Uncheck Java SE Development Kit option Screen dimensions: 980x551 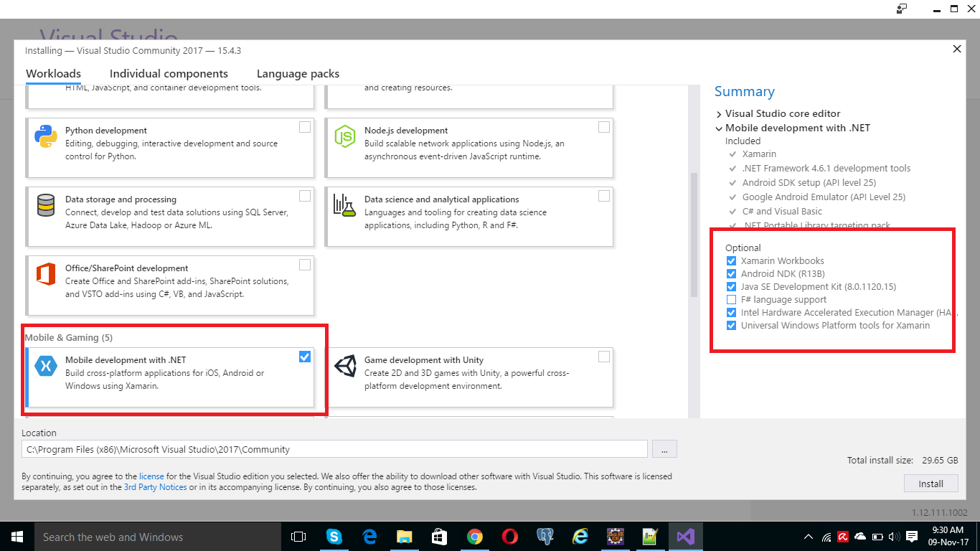(x=731, y=286)
